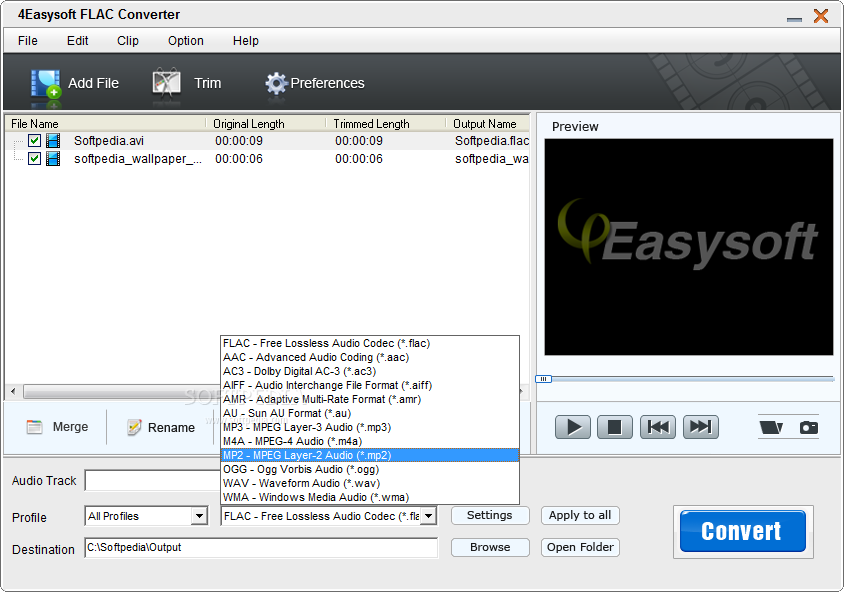Click the Softpedia.flac output name

(x=492, y=140)
